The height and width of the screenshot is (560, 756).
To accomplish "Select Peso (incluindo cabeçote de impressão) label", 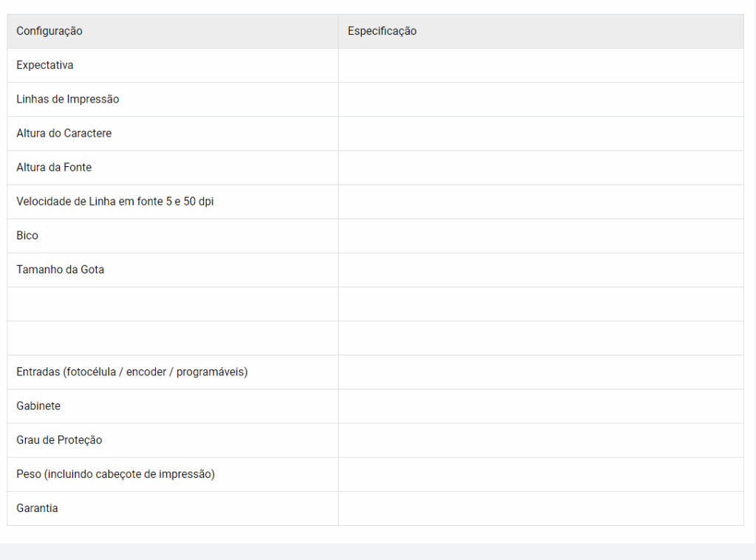I will [116, 474].
